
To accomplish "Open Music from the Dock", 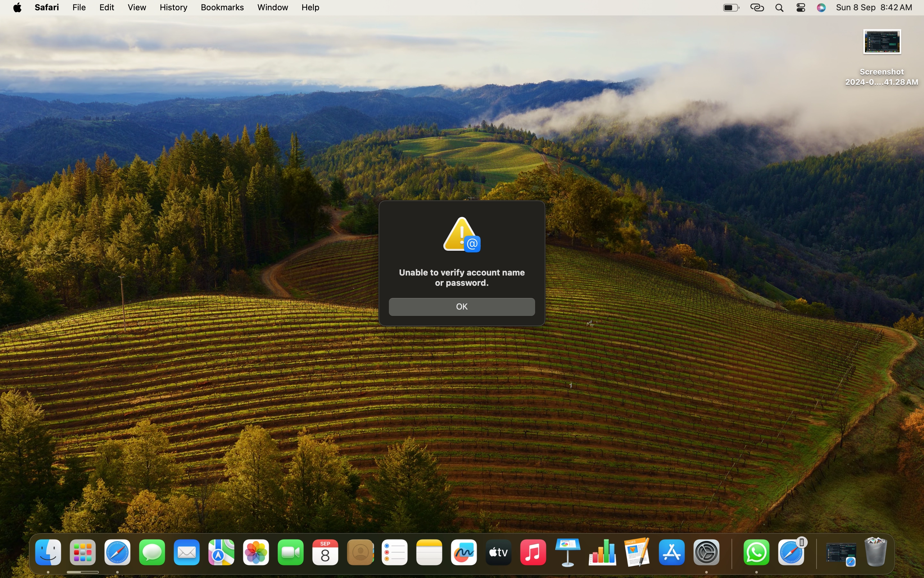I will pos(534,552).
